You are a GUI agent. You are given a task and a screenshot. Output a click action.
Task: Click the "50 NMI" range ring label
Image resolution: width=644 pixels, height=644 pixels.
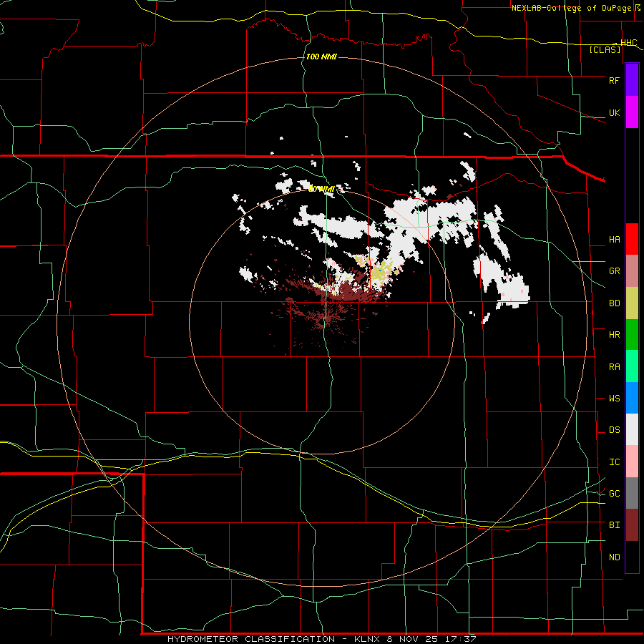click(x=321, y=189)
